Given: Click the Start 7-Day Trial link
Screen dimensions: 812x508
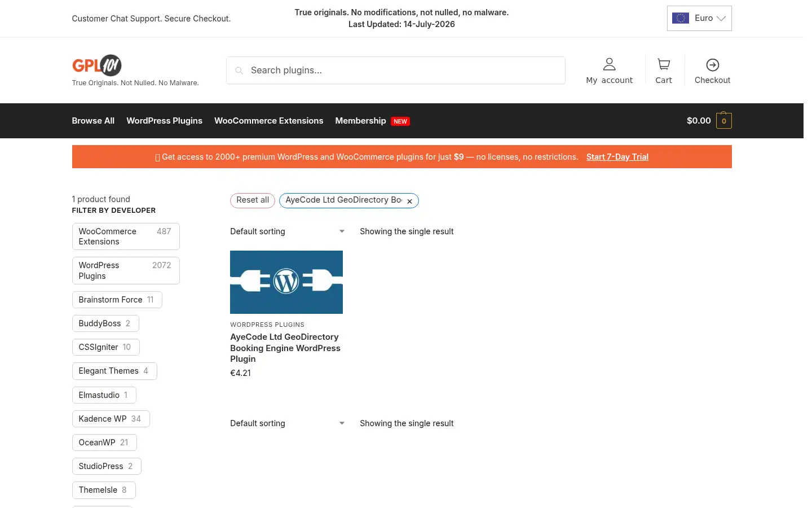Looking at the screenshot, I should (x=617, y=157).
